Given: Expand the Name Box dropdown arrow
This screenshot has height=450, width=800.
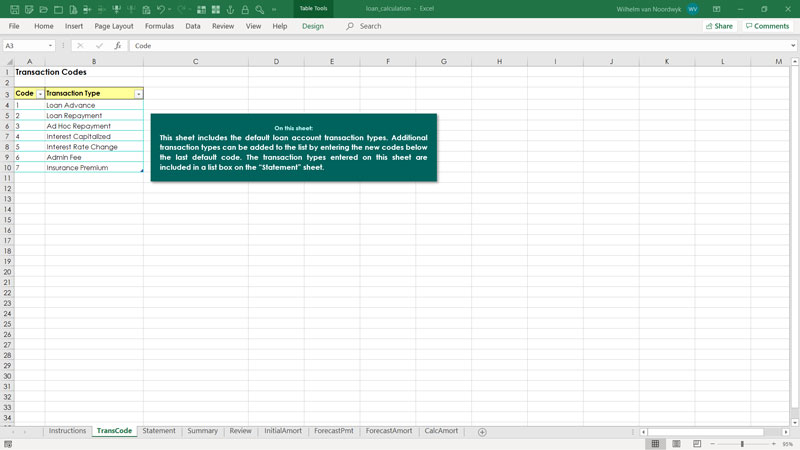Looking at the screenshot, I should (x=50, y=45).
